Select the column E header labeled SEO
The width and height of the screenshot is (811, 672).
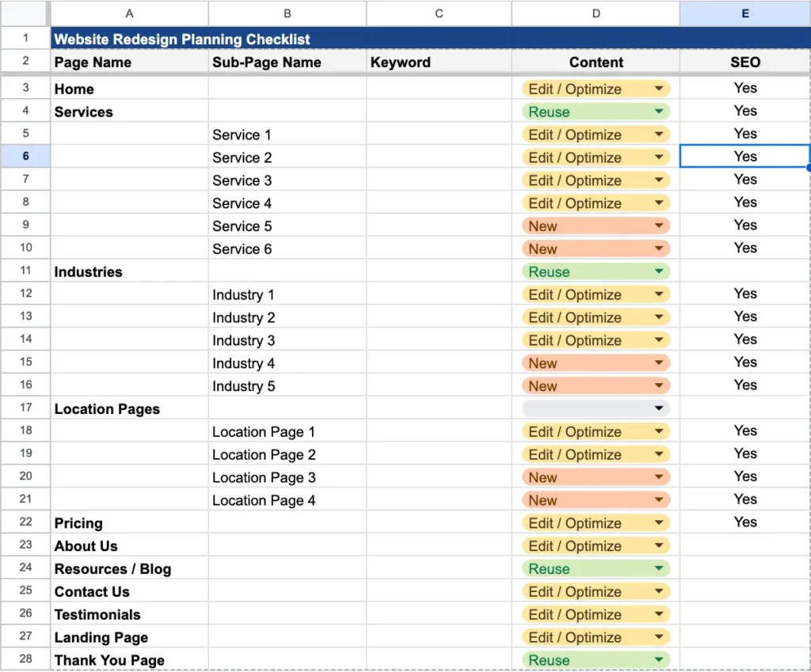pyautogui.click(x=744, y=13)
